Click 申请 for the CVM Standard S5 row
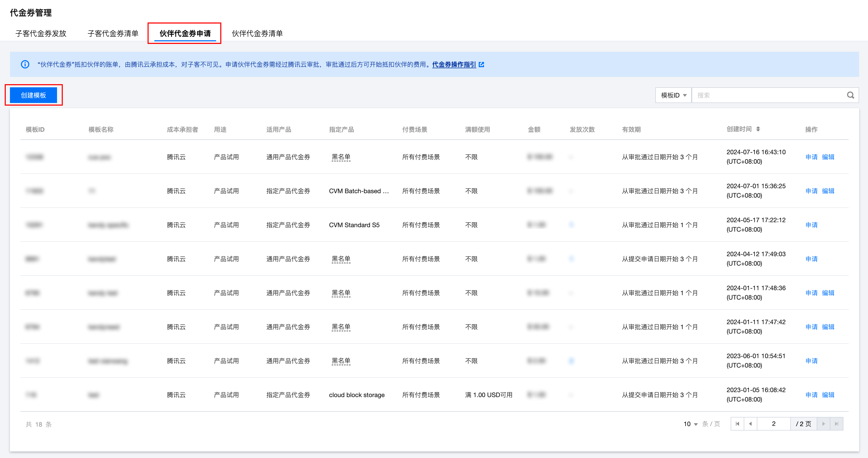 pyautogui.click(x=811, y=225)
